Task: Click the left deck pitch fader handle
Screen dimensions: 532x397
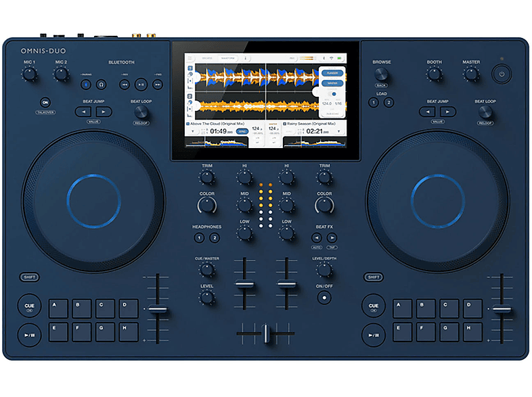Action: pos(158,309)
